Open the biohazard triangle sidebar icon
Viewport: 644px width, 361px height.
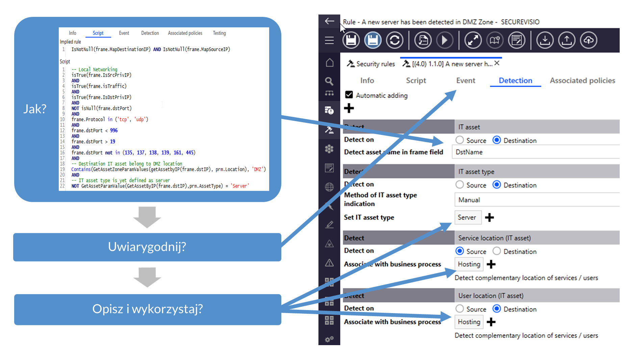pos(329,244)
